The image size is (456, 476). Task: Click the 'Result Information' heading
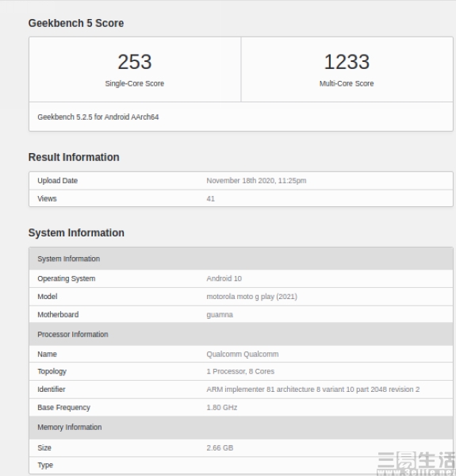(74, 157)
